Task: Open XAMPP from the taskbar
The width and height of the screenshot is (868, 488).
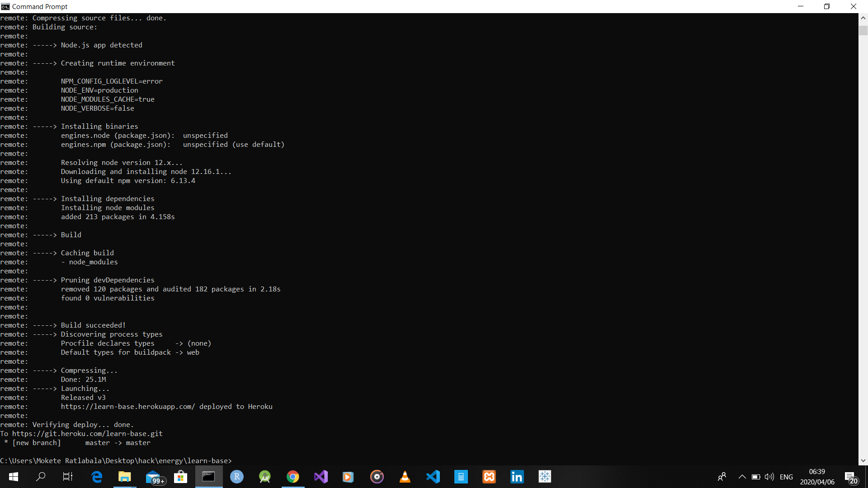Action: pyautogui.click(x=489, y=477)
